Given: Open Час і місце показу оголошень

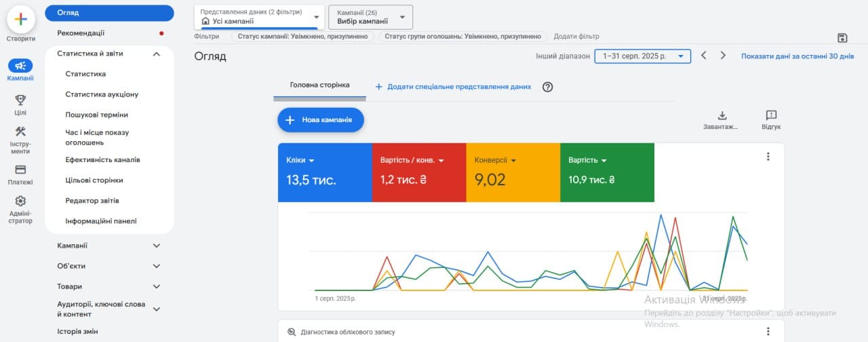Looking at the screenshot, I should pos(97,137).
